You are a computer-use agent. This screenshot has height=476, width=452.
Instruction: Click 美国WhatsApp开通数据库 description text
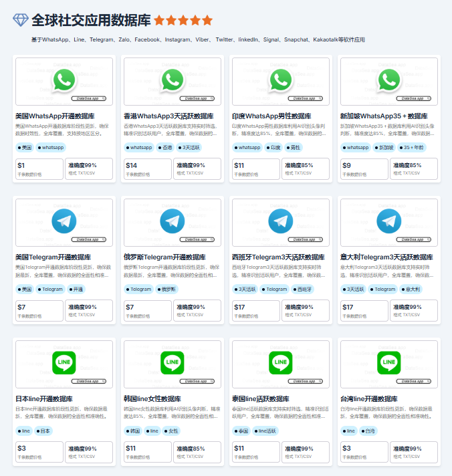point(62,130)
